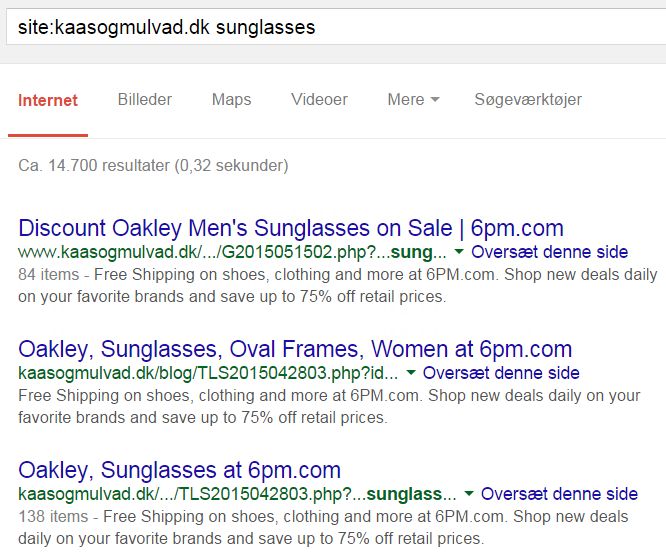Screen dimensions: 666x554
Task: Click the URL kaasogmulvad.dk/blog/TLS2015042803.php?id...
Action: pos(208,373)
